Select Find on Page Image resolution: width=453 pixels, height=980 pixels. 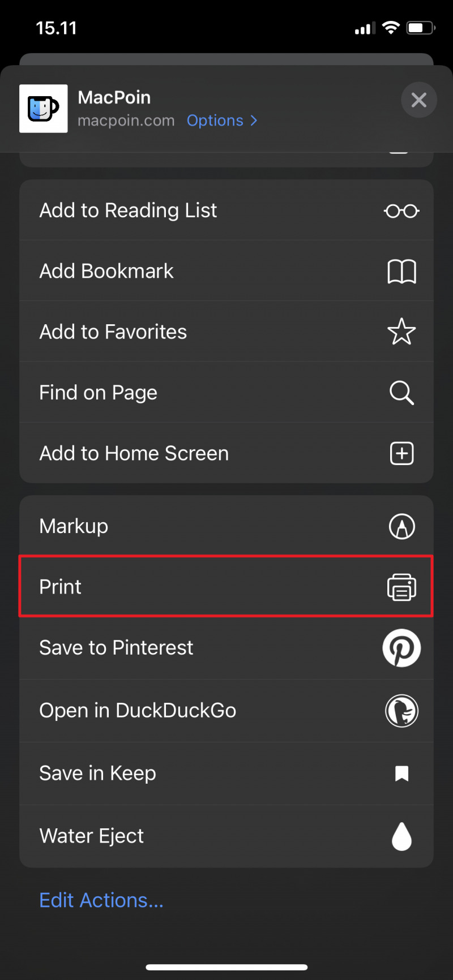coord(99,393)
